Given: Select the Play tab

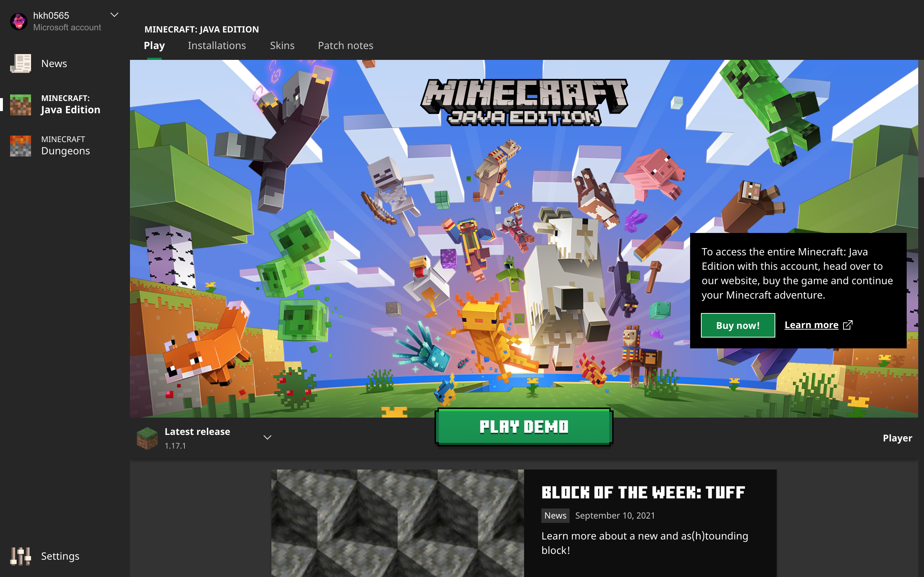Looking at the screenshot, I should [x=154, y=45].
